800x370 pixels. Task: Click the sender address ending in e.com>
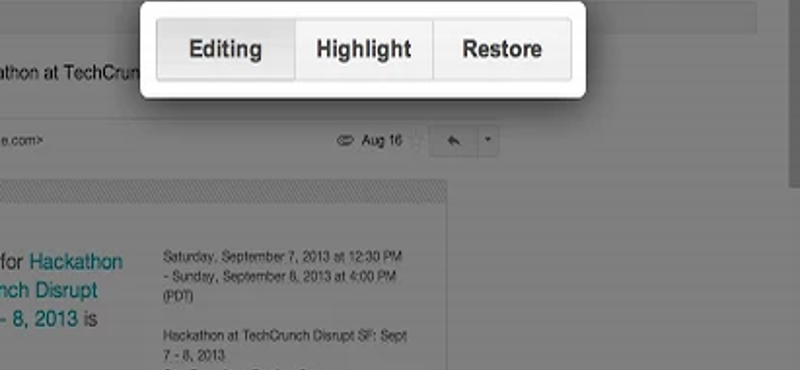pos(21,140)
